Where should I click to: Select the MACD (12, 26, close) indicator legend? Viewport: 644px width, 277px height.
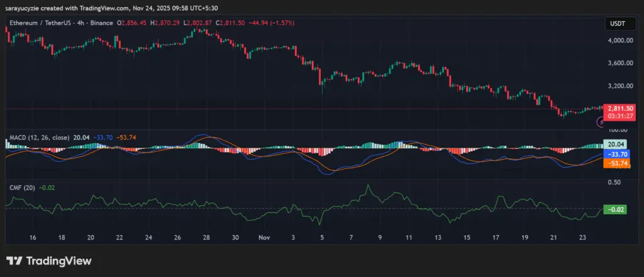point(40,138)
